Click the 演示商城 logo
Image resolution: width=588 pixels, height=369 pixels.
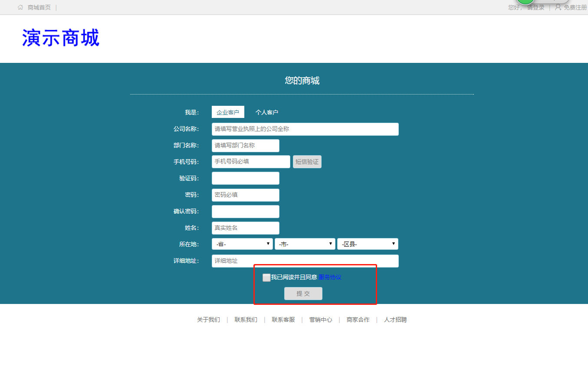[61, 38]
